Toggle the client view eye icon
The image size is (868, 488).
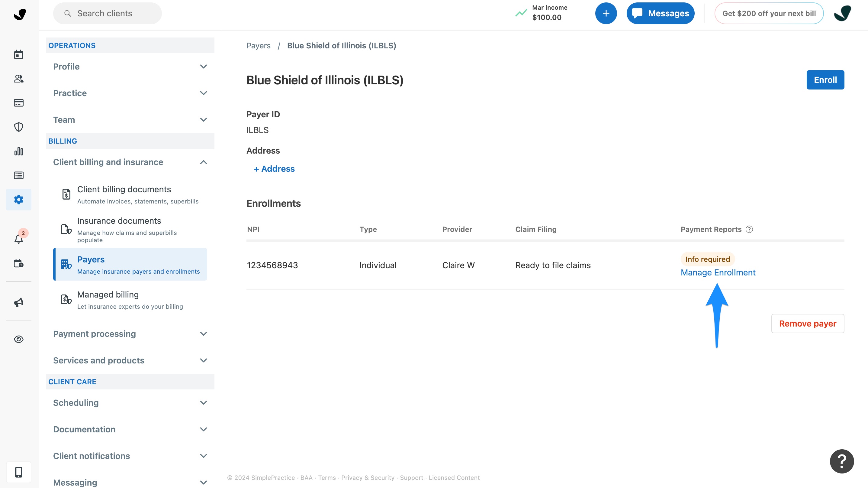click(x=18, y=339)
